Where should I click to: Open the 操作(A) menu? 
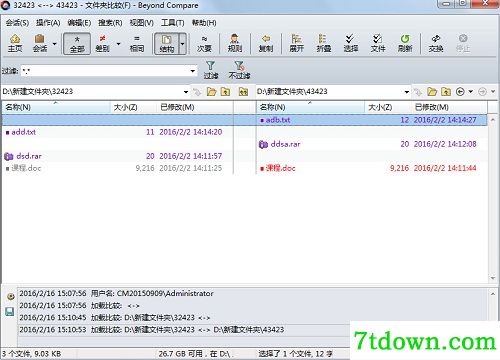(x=48, y=23)
